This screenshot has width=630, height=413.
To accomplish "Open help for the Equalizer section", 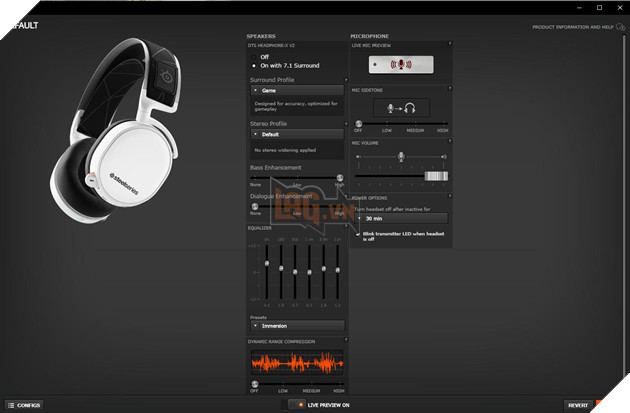I will 346,226.
